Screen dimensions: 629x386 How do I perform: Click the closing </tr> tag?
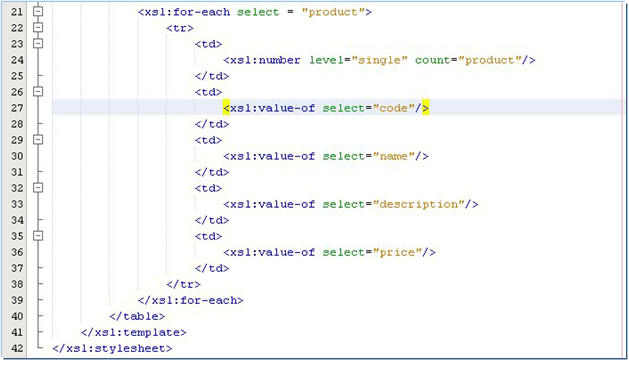coord(183,284)
